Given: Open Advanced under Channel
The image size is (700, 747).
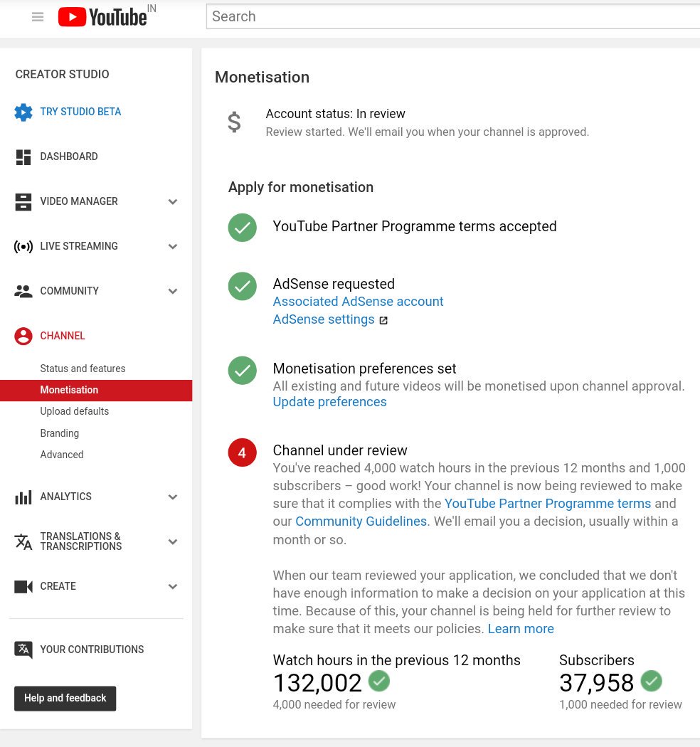Looking at the screenshot, I should [62, 455].
